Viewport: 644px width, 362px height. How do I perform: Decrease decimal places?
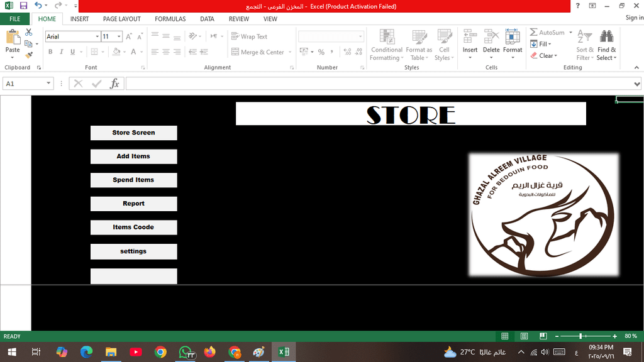click(358, 52)
